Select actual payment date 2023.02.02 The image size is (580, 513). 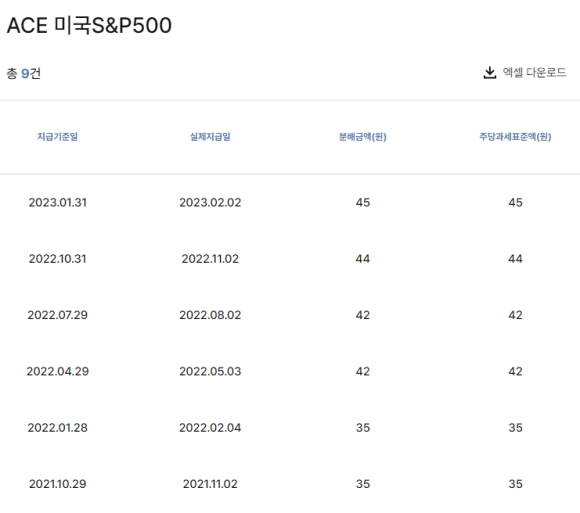(x=210, y=203)
